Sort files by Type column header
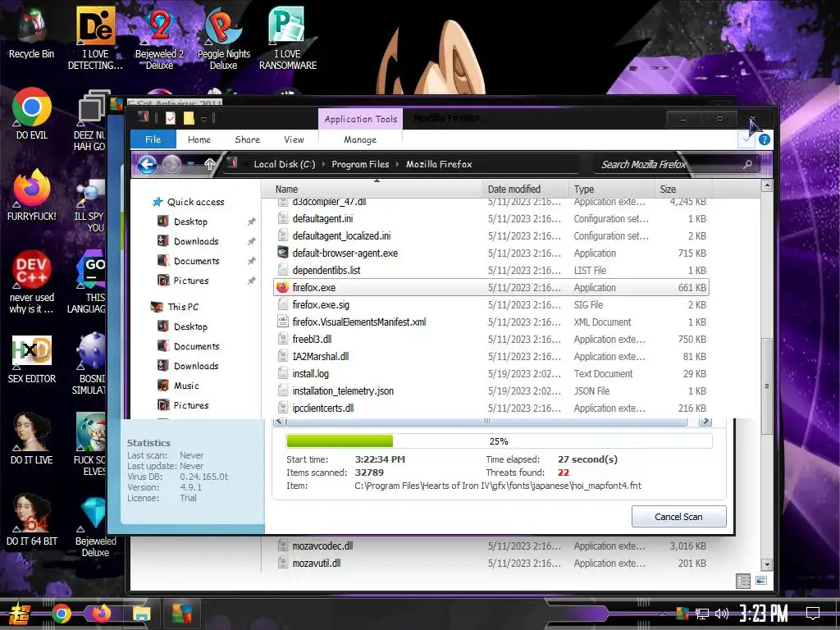Screen dimensions: 840x630 click(612, 189)
